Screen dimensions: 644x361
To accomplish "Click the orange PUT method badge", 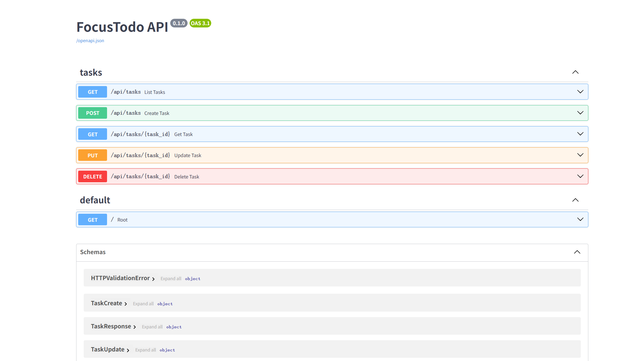I will 93,155.
